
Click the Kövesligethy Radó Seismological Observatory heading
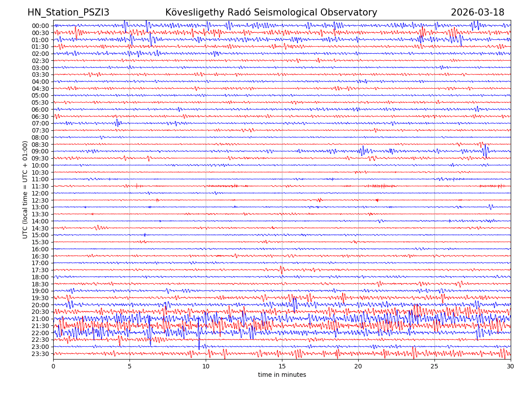click(271, 12)
